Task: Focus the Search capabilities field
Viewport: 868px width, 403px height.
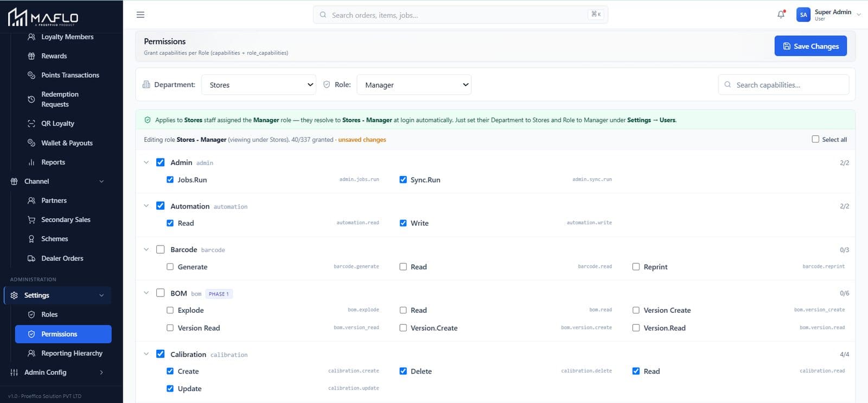Action: click(x=783, y=85)
